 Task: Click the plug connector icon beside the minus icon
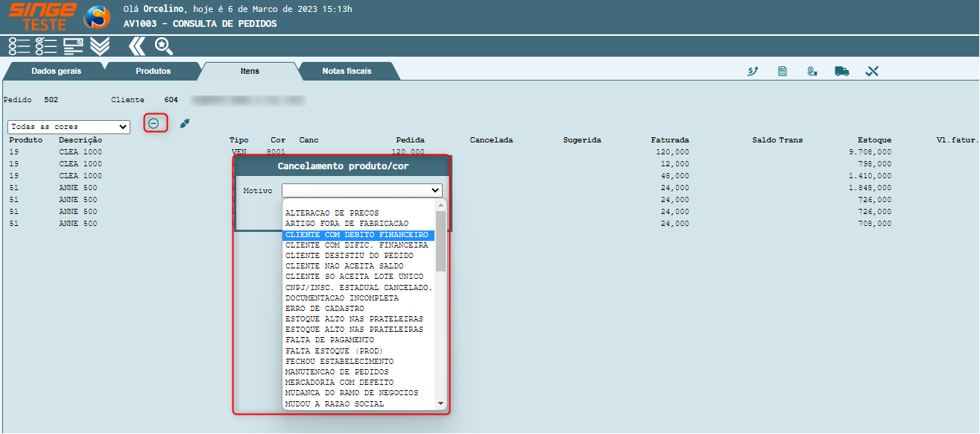pyautogui.click(x=185, y=123)
